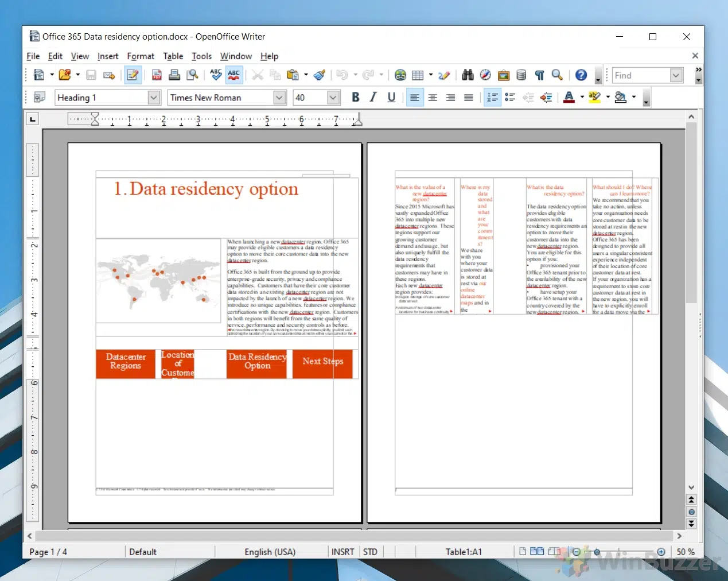Show Draw Functions pencil icon
Image resolution: width=728 pixels, height=581 pixels.
[x=444, y=75]
